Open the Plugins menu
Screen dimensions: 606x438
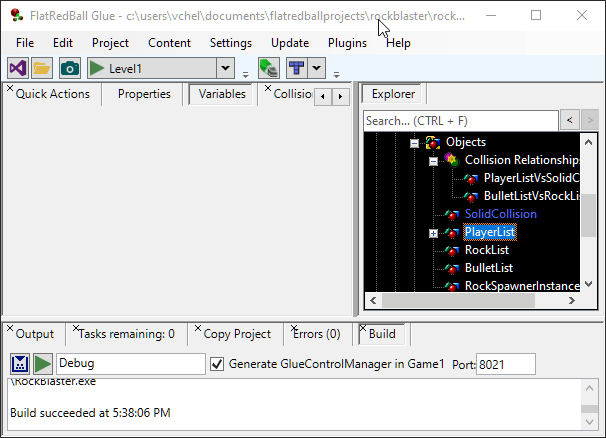click(347, 43)
